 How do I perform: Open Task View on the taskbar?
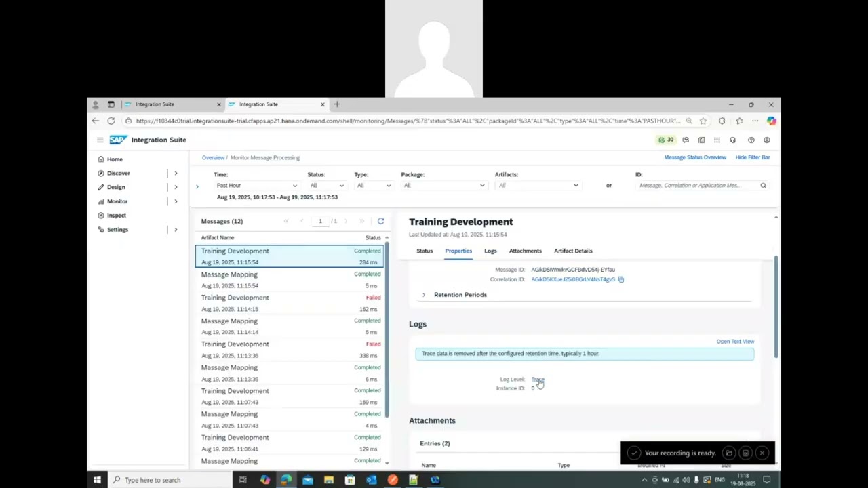click(x=243, y=480)
